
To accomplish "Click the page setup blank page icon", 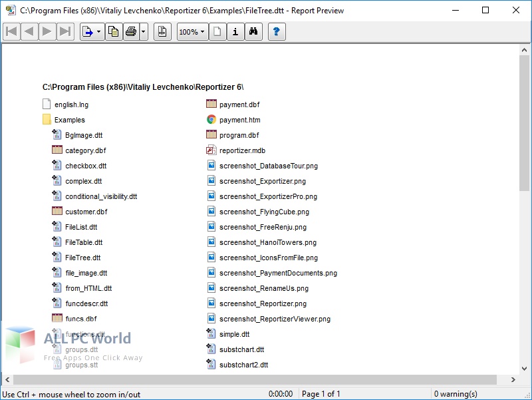I will [x=217, y=32].
